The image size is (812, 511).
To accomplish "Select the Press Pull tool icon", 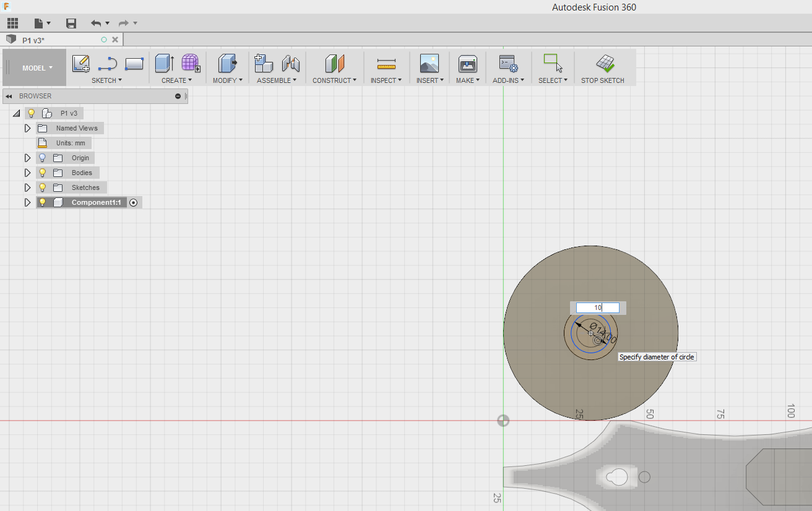I will (x=227, y=63).
